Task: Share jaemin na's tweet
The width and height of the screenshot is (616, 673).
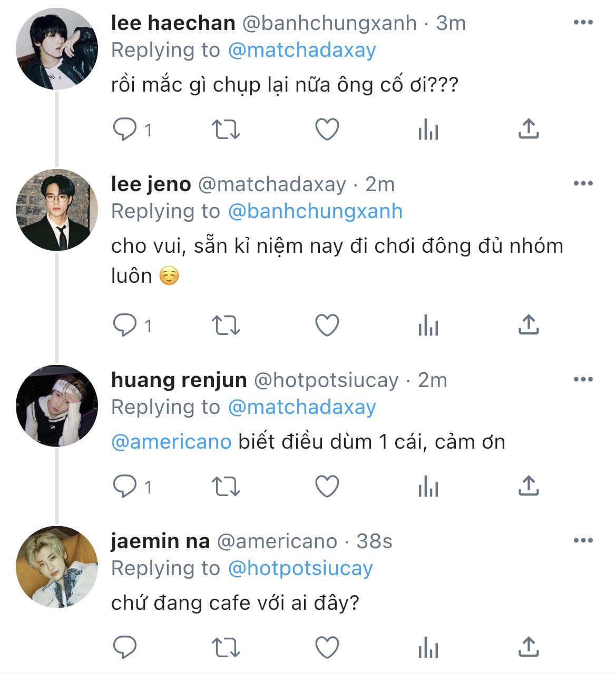Action: (x=528, y=647)
